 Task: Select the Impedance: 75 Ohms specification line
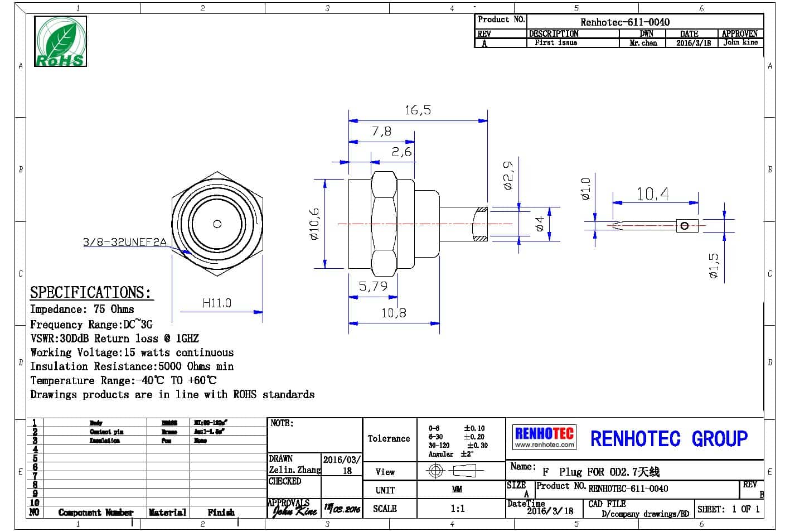click(x=82, y=309)
